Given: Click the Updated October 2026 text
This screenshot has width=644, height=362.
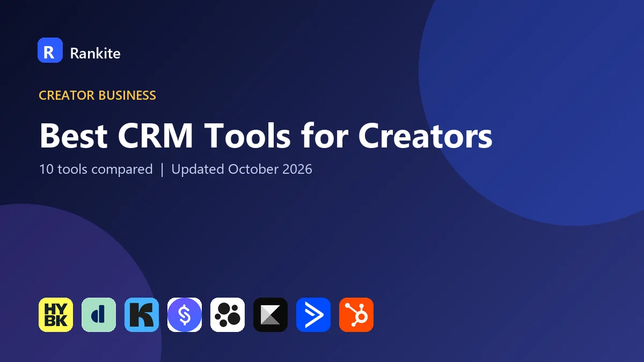Looking at the screenshot, I should 241,169.
